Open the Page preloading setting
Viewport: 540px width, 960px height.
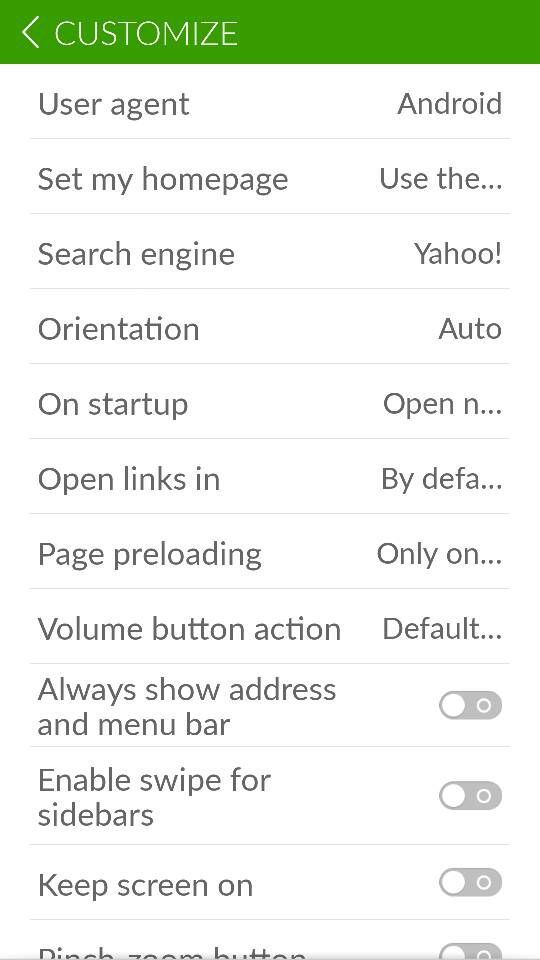pyautogui.click(x=270, y=554)
